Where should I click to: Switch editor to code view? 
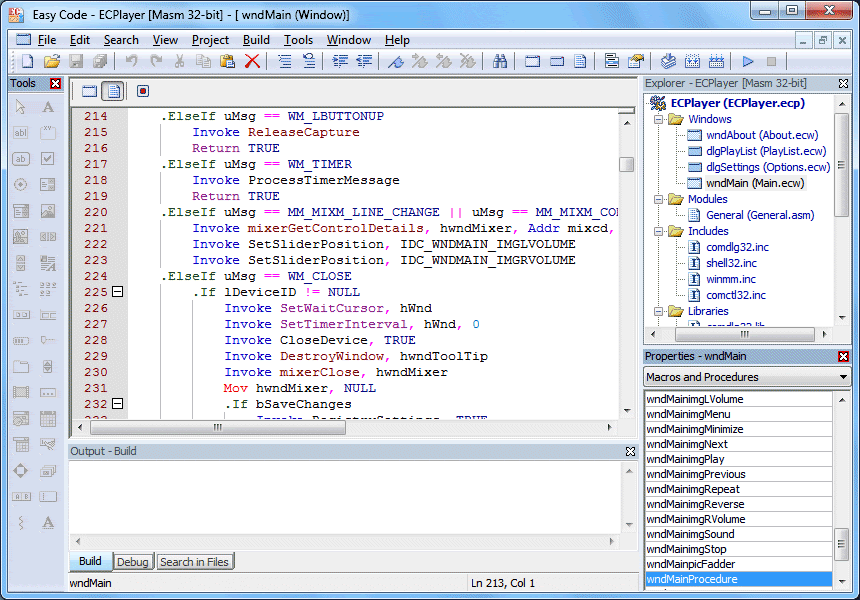[x=114, y=91]
